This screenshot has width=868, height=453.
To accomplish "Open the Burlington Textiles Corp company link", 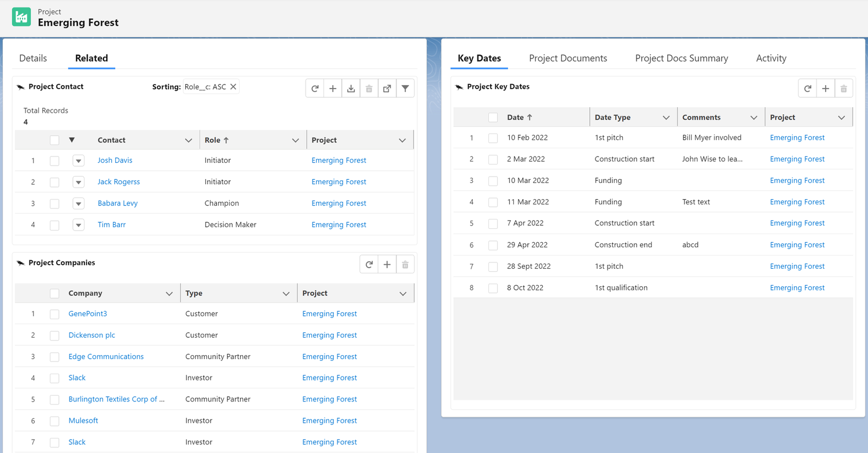I will coord(116,400).
